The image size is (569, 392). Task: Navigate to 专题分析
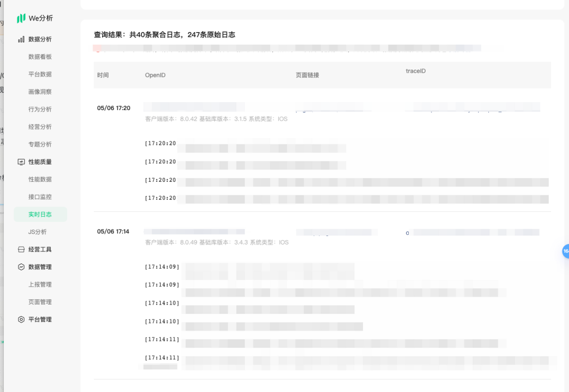coord(40,144)
